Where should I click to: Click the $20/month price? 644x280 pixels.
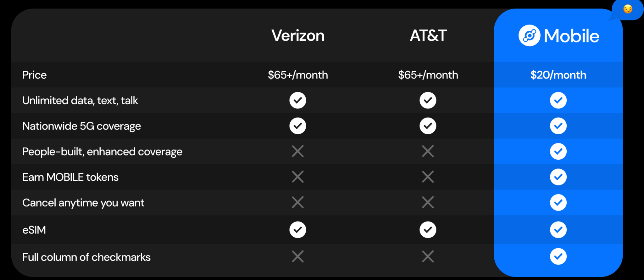(558, 75)
